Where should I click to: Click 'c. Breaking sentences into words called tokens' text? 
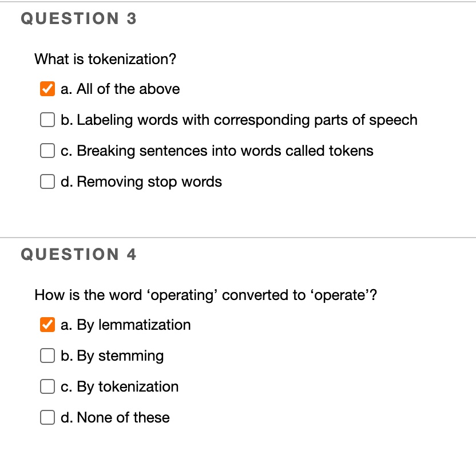[x=217, y=151]
